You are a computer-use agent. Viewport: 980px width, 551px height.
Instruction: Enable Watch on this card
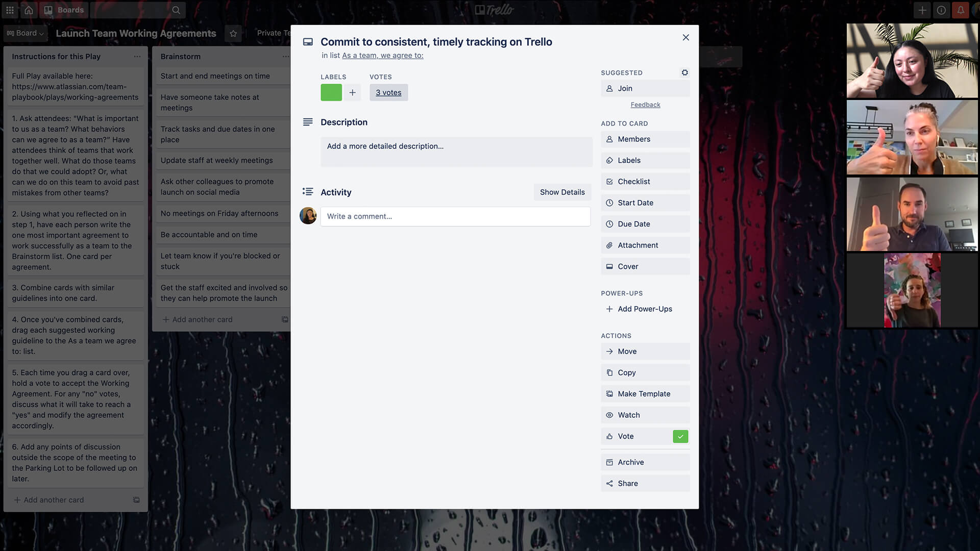coord(645,415)
